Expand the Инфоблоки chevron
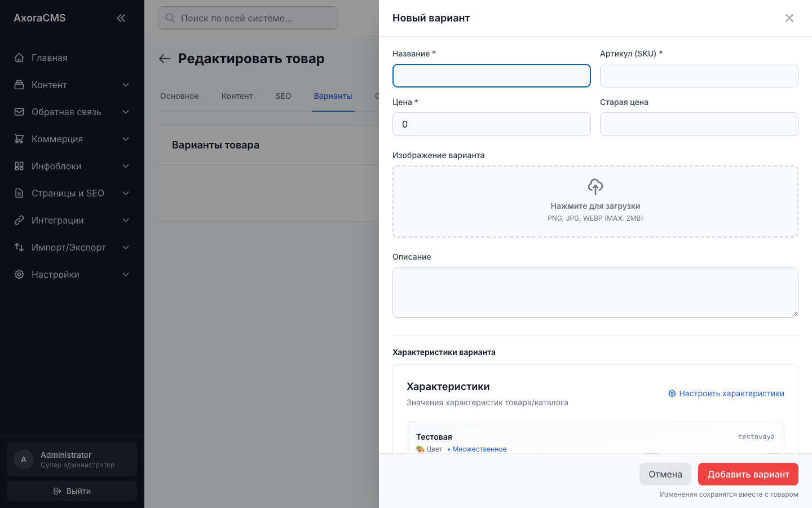This screenshot has height=508, width=812. pyautogui.click(x=126, y=166)
